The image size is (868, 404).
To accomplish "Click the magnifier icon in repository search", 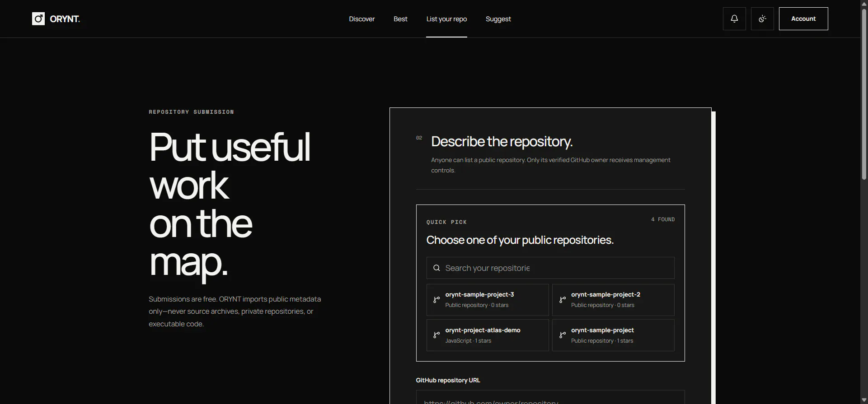I will pyautogui.click(x=436, y=268).
